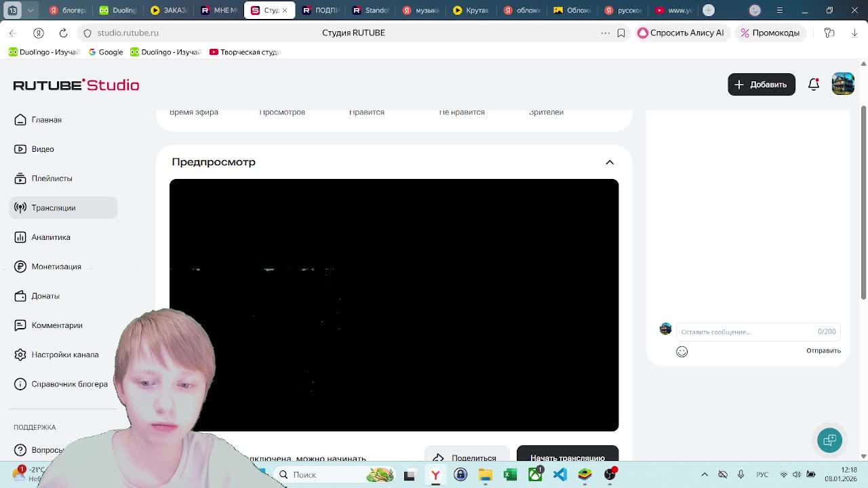The image size is (868, 488).
Task: Open OBS Studio from the taskbar
Action: 610,475
